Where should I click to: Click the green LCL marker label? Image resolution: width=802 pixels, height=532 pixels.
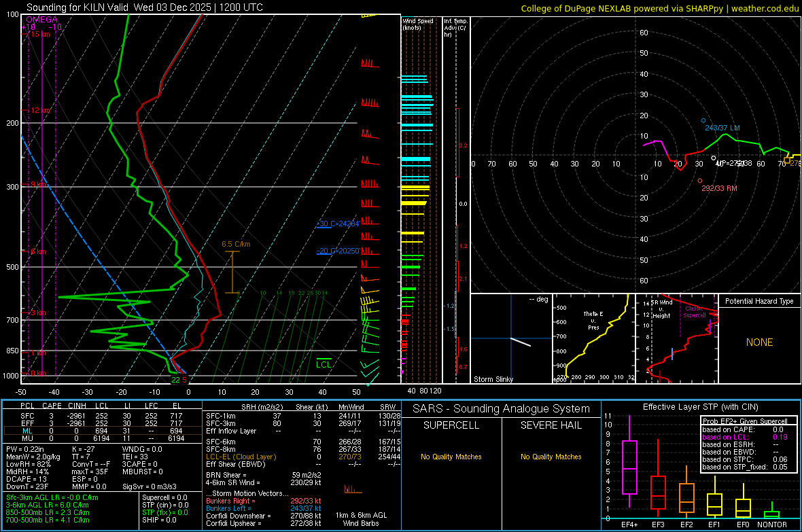tap(324, 364)
